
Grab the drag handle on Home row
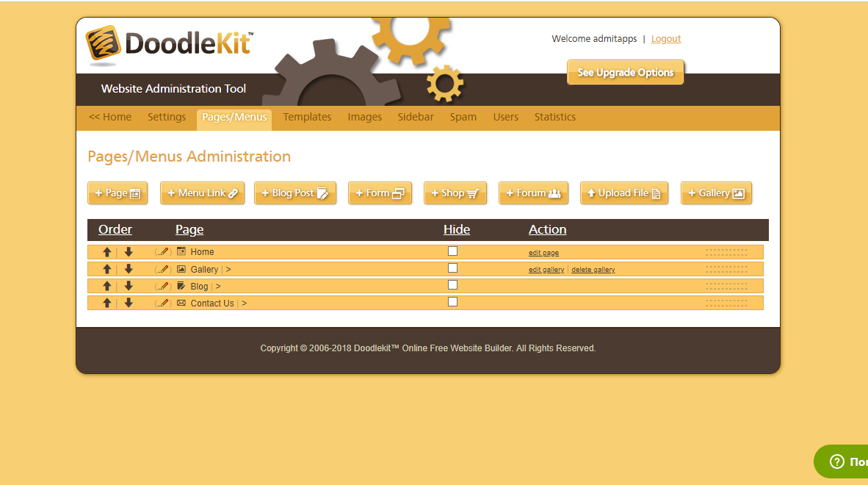pos(726,253)
